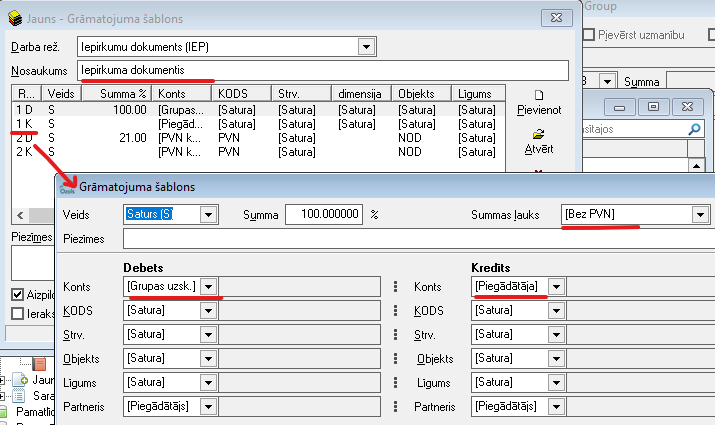The width and height of the screenshot is (715, 425).
Task: Click the Grāmatojuma šablons window icon
Action: 67,187
